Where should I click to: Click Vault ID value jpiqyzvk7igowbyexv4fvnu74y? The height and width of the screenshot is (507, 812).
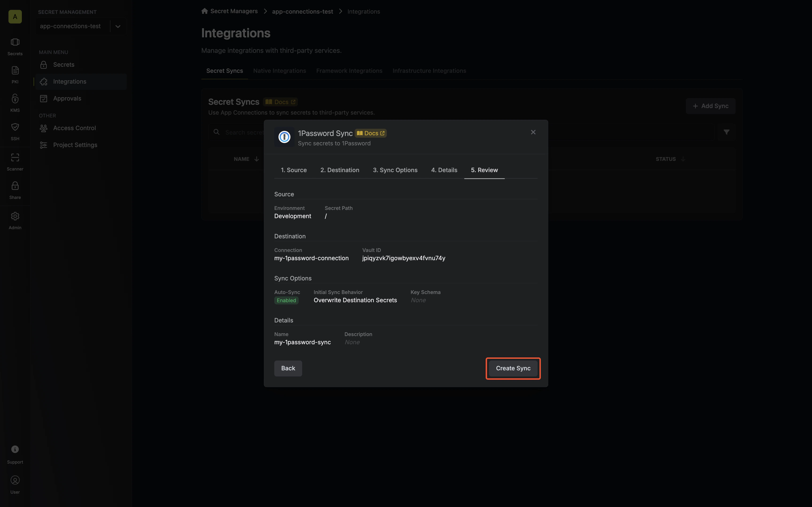point(403,258)
